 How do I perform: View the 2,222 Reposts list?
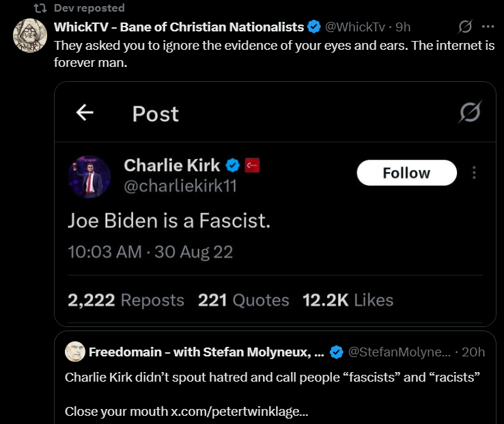(x=126, y=300)
